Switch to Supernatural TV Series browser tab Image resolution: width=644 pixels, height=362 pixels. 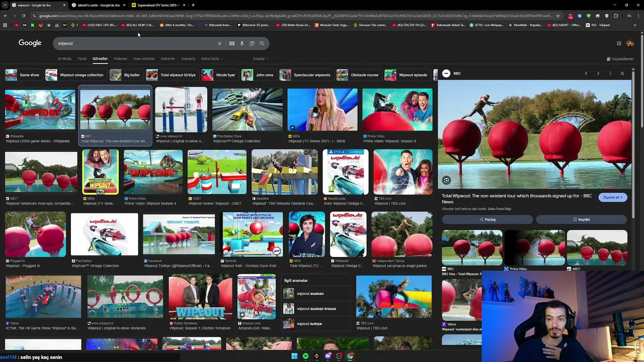point(158,5)
